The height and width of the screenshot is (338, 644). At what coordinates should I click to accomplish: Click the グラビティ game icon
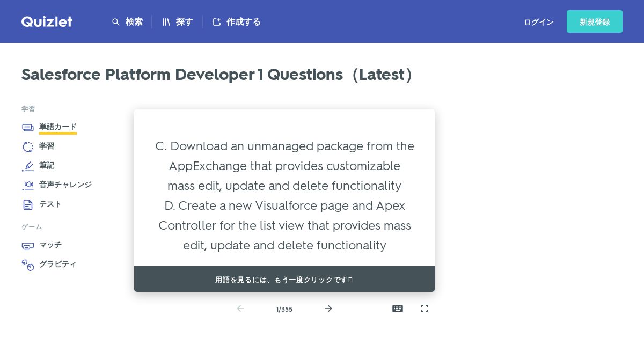pyautogui.click(x=28, y=264)
